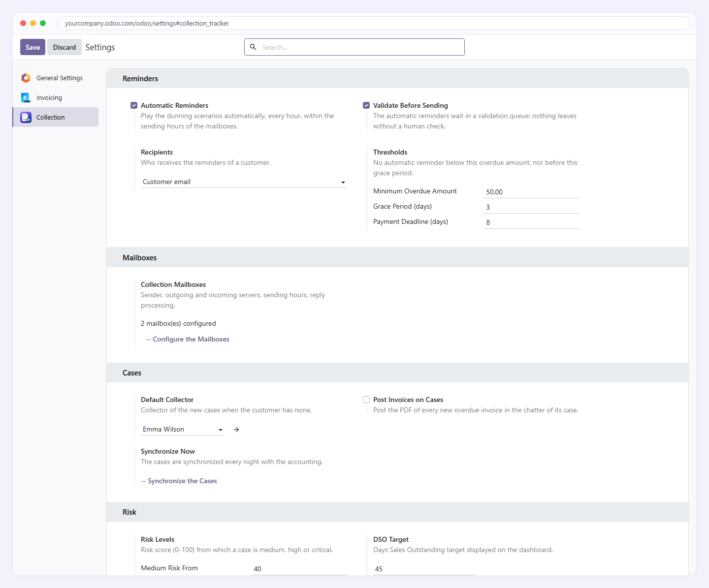Edit the Medium Risk From value
Image resolution: width=709 pixels, height=588 pixels.
299,569
